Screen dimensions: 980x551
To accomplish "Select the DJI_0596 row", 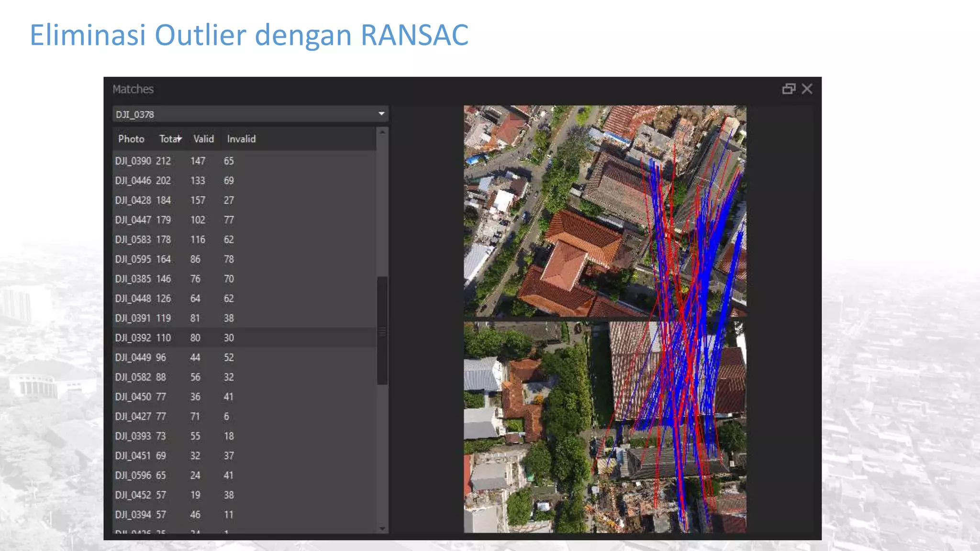I will (x=245, y=475).
